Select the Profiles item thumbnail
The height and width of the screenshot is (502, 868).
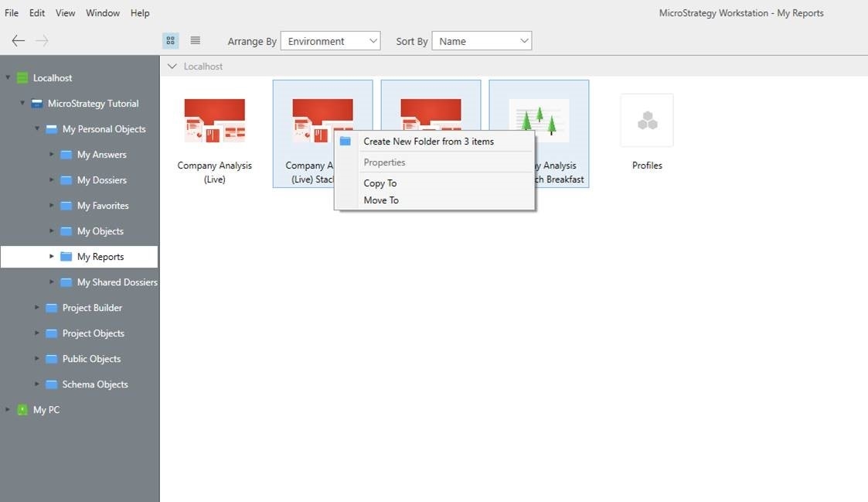[x=647, y=120]
